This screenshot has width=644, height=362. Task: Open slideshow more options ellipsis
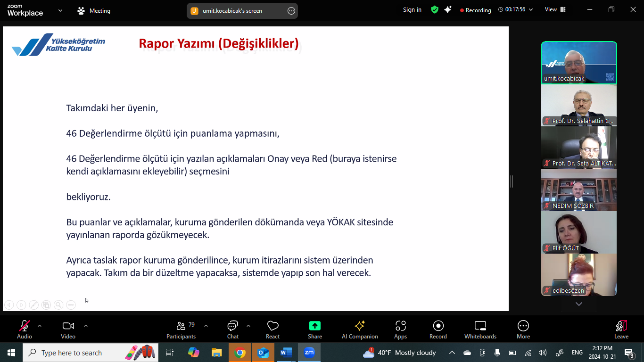click(71, 305)
